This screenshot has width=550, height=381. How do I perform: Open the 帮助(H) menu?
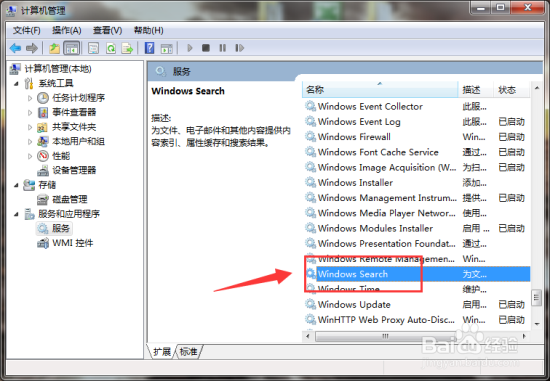click(x=148, y=31)
